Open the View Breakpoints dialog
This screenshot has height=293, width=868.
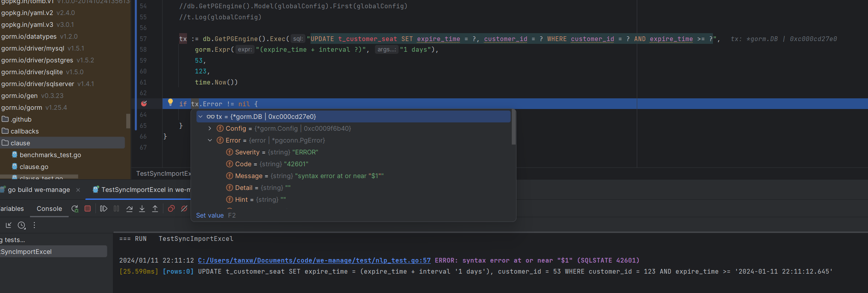tap(171, 209)
